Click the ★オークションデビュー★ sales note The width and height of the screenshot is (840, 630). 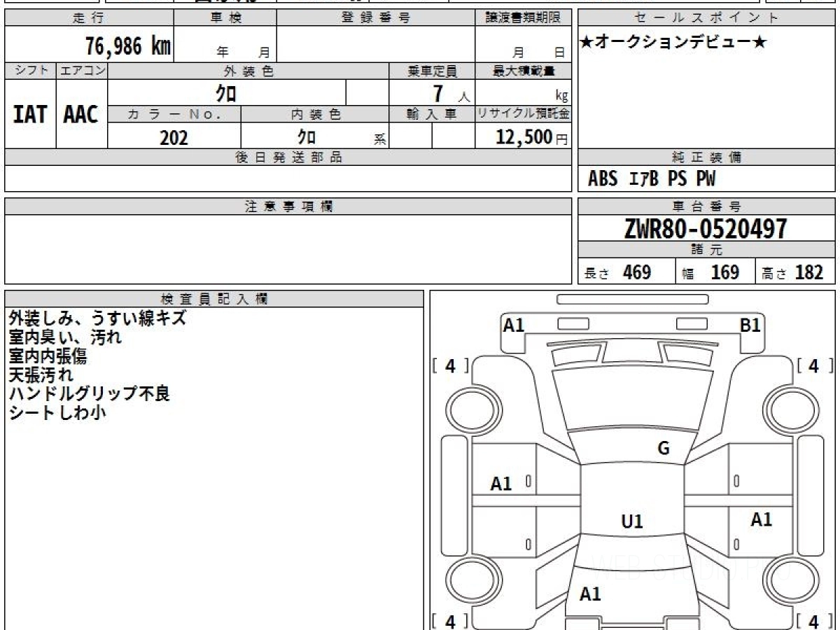click(x=673, y=43)
